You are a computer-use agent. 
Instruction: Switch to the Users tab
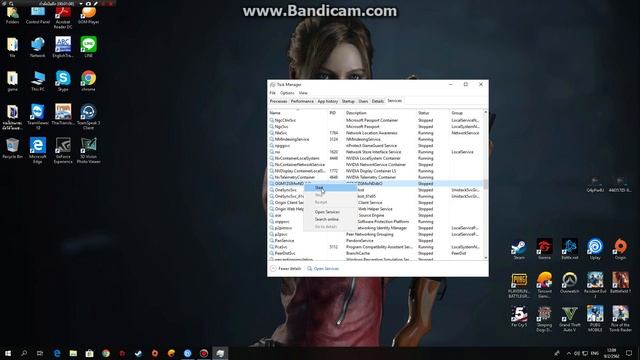tap(363, 101)
